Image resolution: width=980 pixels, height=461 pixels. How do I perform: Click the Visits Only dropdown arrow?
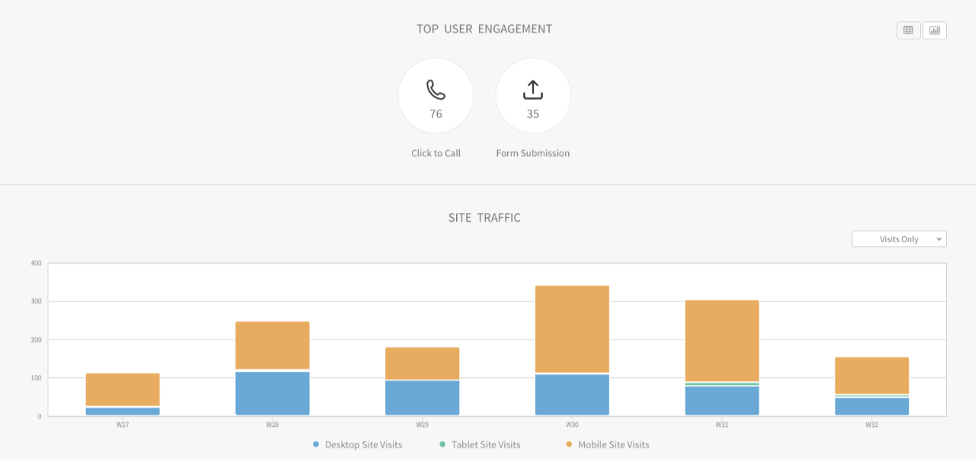[x=938, y=239]
